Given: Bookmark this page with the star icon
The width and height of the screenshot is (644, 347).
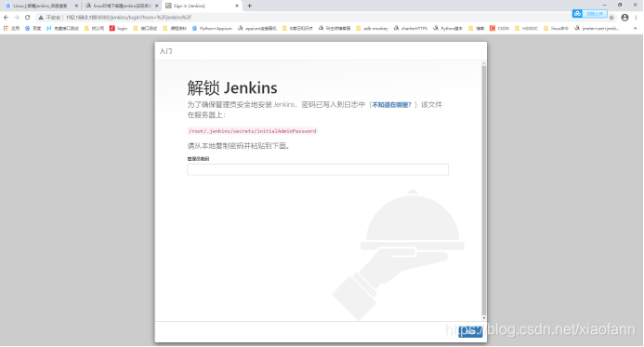Looking at the screenshot, I should coord(611,18).
